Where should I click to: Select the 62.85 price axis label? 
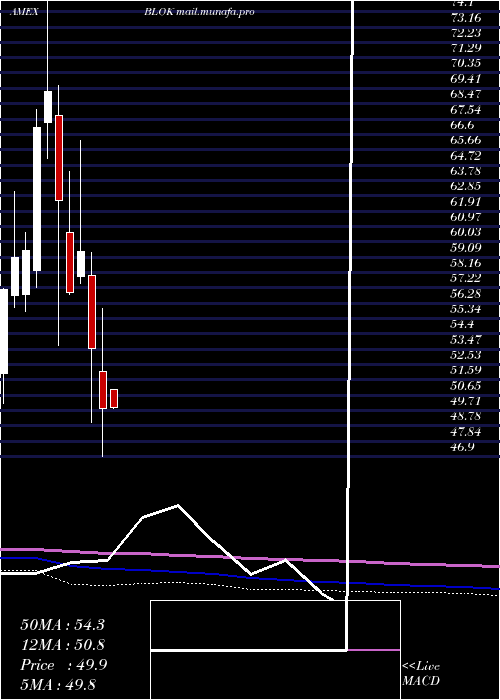(466, 187)
